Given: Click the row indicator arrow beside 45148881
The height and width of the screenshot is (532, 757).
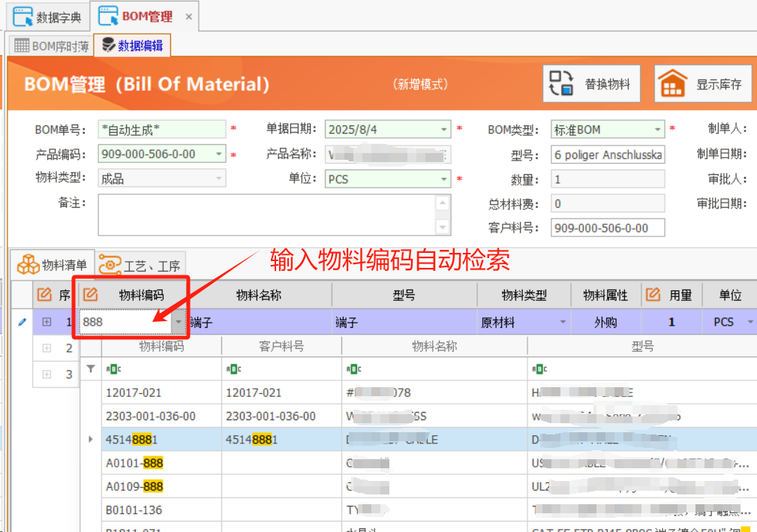Looking at the screenshot, I should pyautogui.click(x=90, y=439).
